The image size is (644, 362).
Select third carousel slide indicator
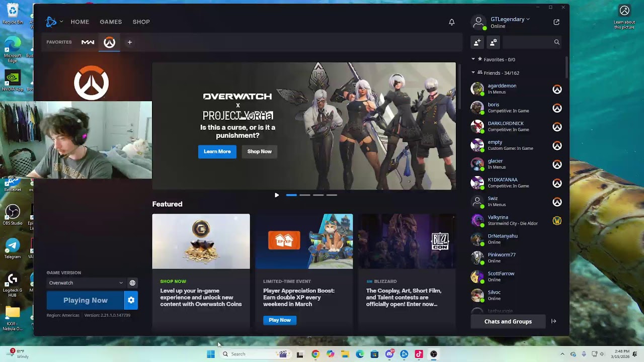[318, 195]
